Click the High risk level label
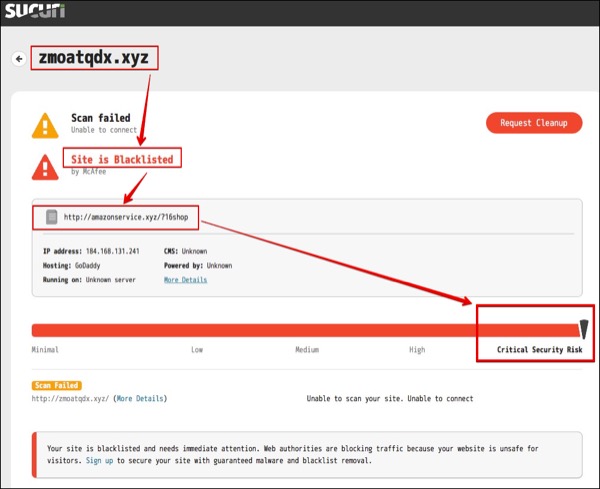This screenshot has width=600, height=489. (x=416, y=350)
